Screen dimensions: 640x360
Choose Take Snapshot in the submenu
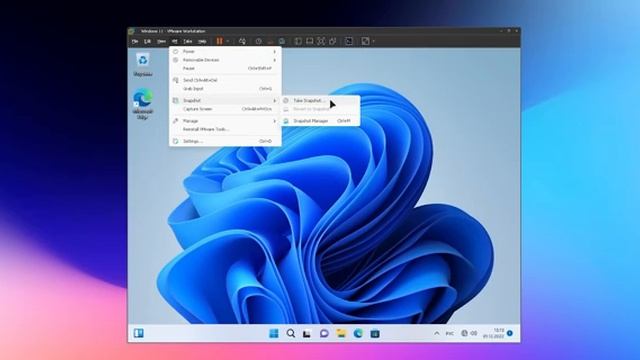coord(320,100)
